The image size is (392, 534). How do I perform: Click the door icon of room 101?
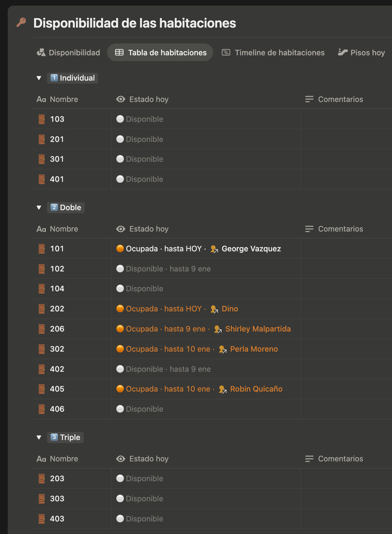[x=42, y=249]
